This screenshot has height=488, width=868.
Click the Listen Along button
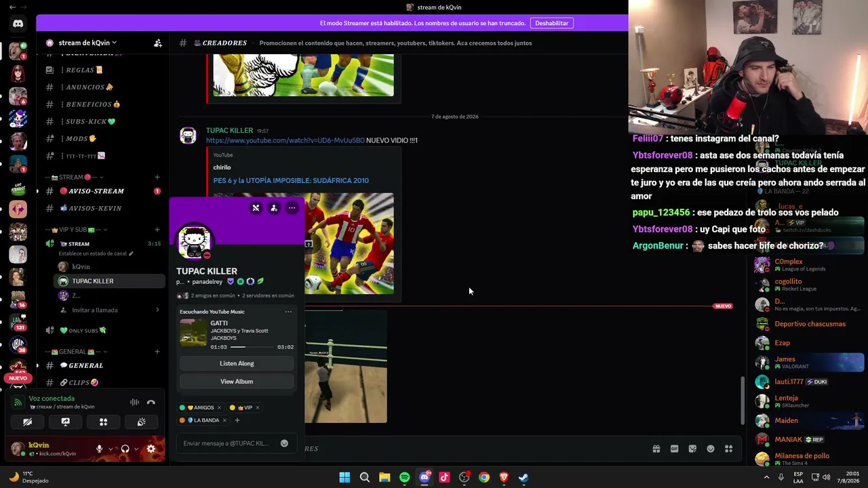pyautogui.click(x=237, y=363)
